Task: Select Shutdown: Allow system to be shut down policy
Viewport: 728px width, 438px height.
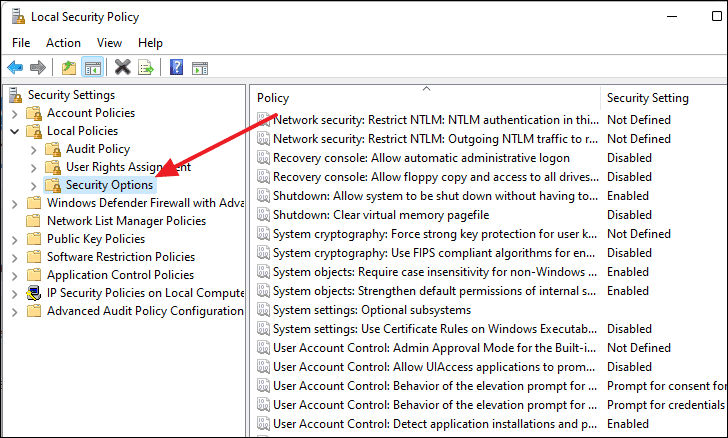Action: coord(435,196)
